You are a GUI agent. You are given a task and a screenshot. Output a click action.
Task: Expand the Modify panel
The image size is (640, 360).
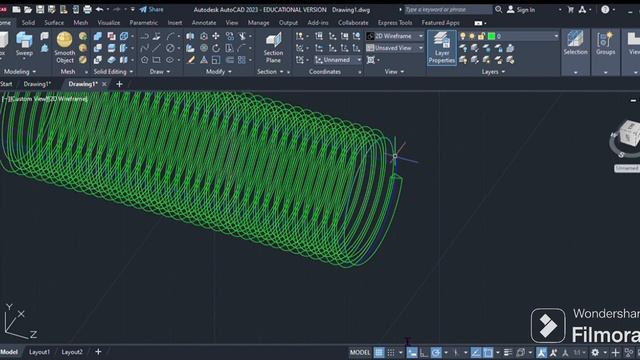tap(219, 72)
